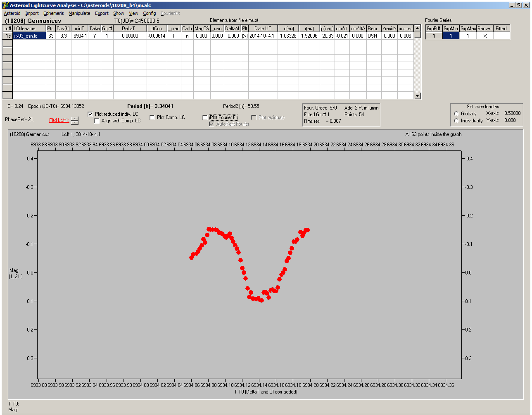Viewport: 532px width, 415px height.
Task: Enable Plot Comp. LC checkbox
Action: coord(152,117)
